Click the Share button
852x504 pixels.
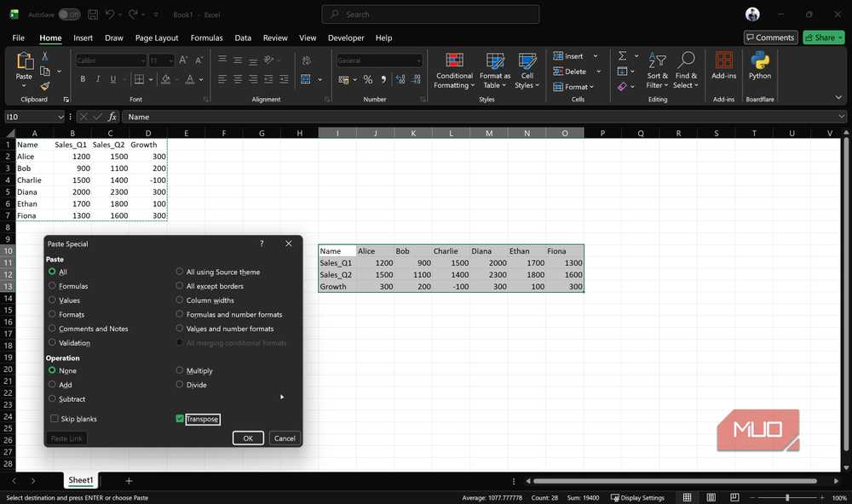(x=824, y=37)
